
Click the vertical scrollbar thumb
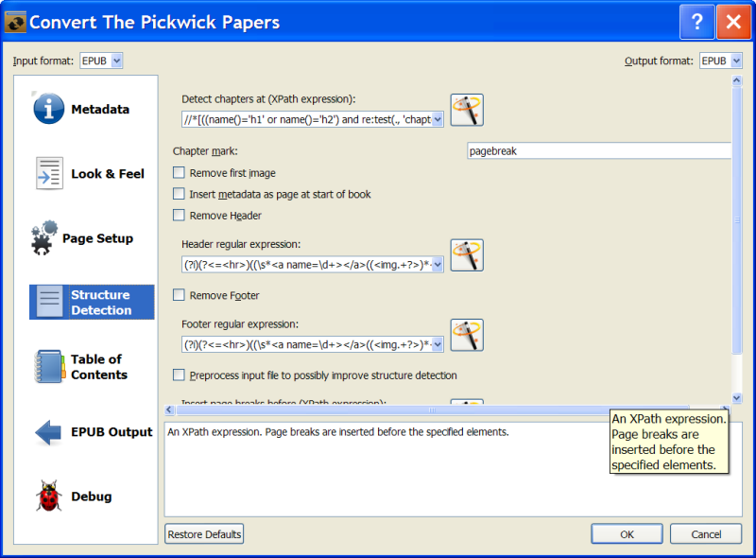[737, 219]
